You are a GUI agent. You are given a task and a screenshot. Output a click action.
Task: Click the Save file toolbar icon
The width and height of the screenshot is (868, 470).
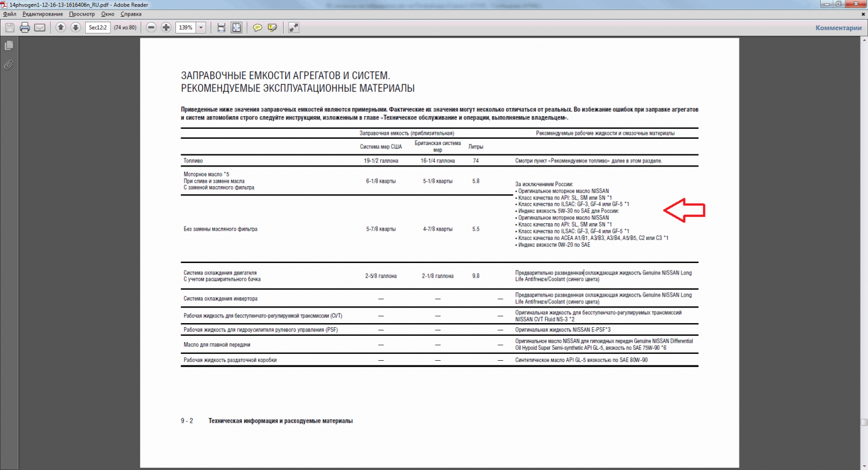point(10,27)
